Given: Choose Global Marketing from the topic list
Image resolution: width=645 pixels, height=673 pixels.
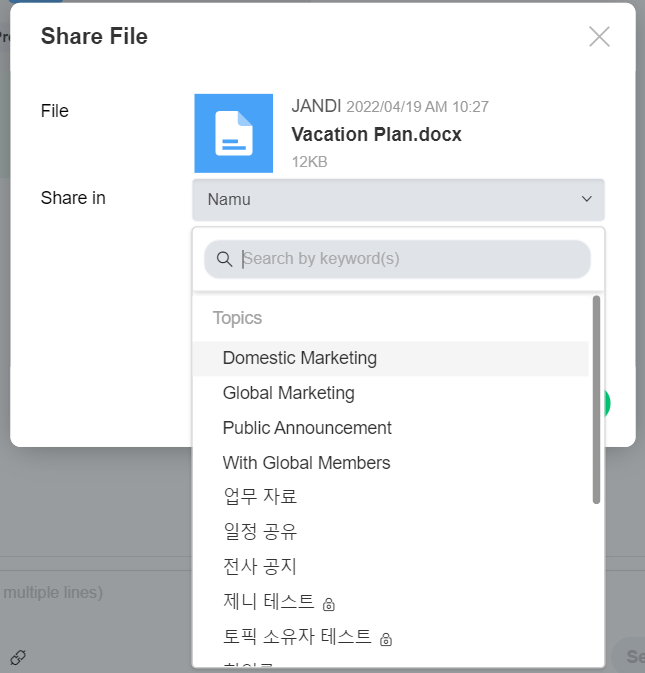Looking at the screenshot, I should click(x=289, y=393).
